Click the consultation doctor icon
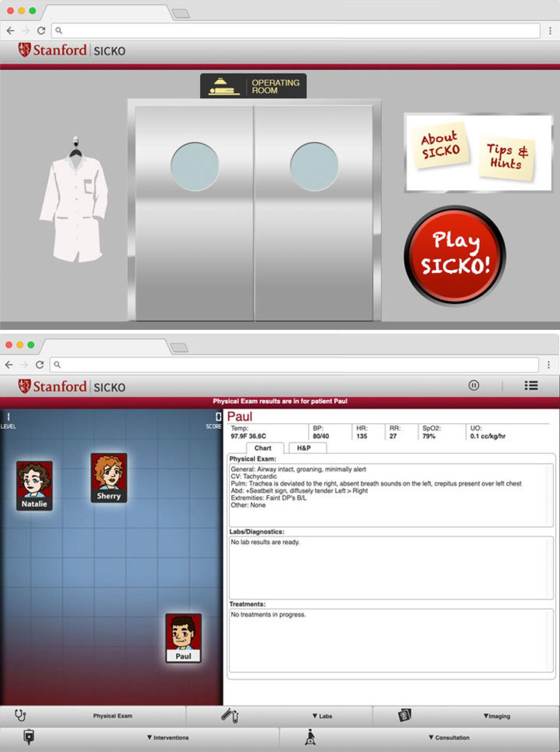Image resolution: width=560 pixels, height=752 pixels. pyautogui.click(x=310, y=737)
